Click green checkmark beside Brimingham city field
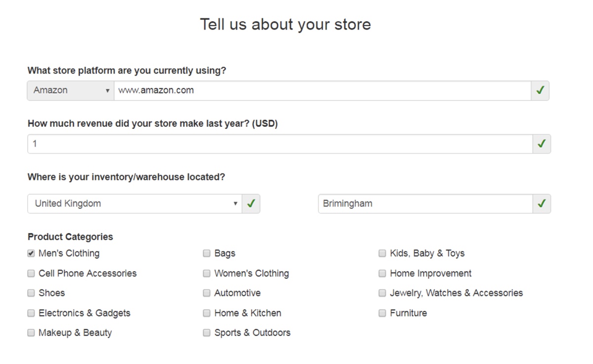The width and height of the screenshot is (593, 364). coord(542,203)
